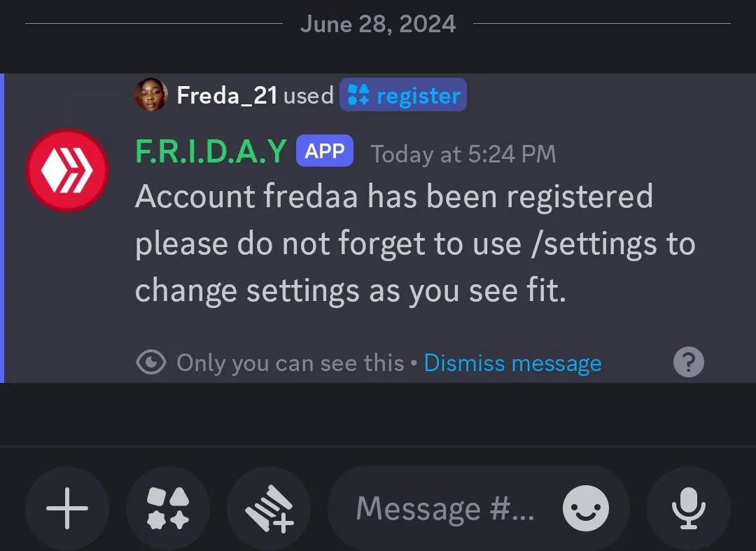This screenshot has height=551, width=756.
Task: Click Freda_21's small profile picture
Action: pyautogui.click(x=151, y=95)
